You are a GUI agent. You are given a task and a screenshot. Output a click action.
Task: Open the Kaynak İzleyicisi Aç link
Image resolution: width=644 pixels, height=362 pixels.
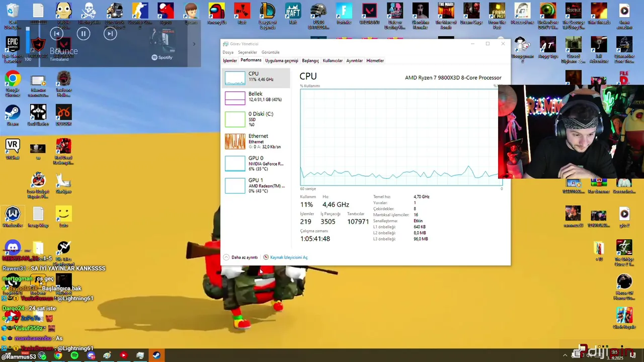click(285, 257)
